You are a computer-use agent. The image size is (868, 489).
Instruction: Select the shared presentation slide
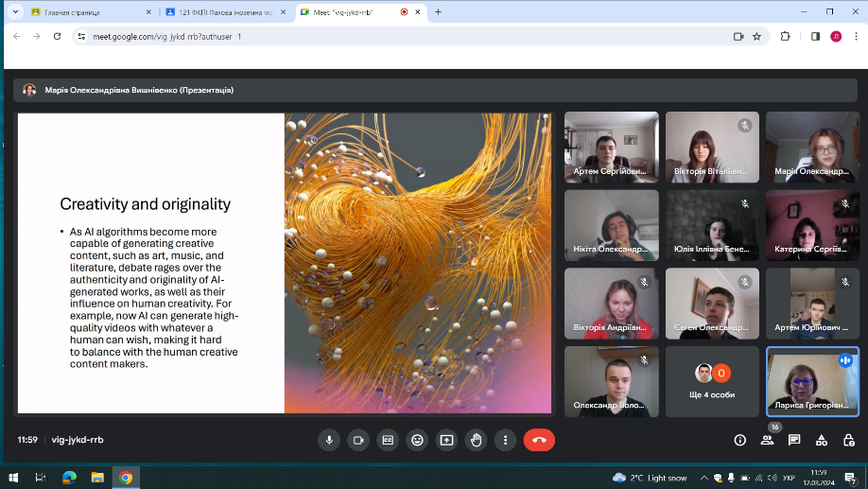click(284, 263)
